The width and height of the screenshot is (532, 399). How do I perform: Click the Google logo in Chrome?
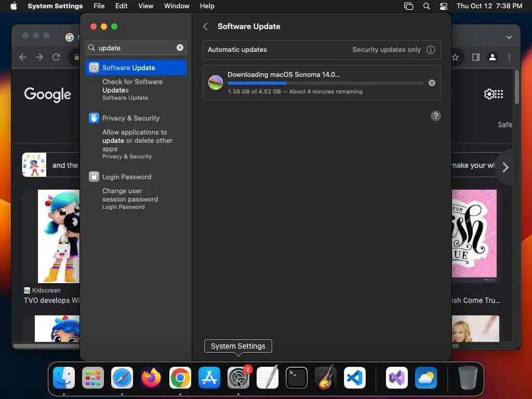coord(47,95)
